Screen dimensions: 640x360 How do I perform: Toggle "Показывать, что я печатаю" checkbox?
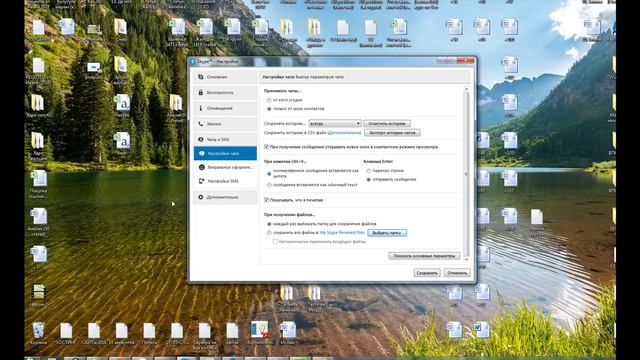[267, 200]
